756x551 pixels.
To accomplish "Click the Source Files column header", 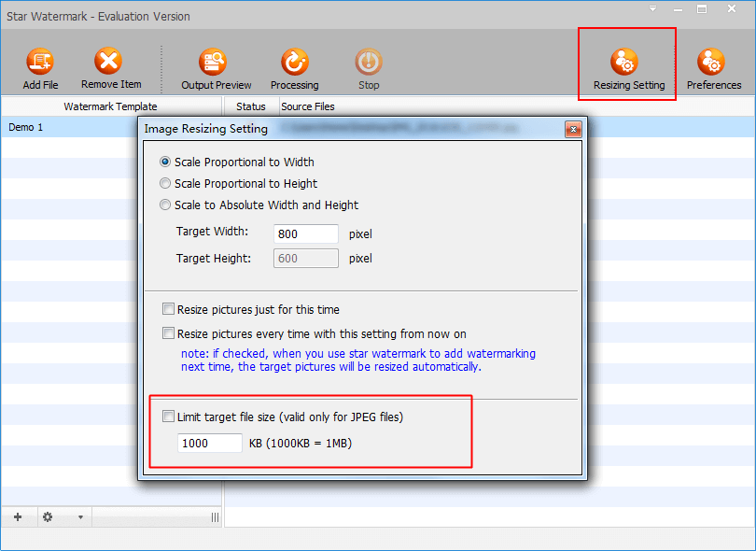I will click(308, 106).
